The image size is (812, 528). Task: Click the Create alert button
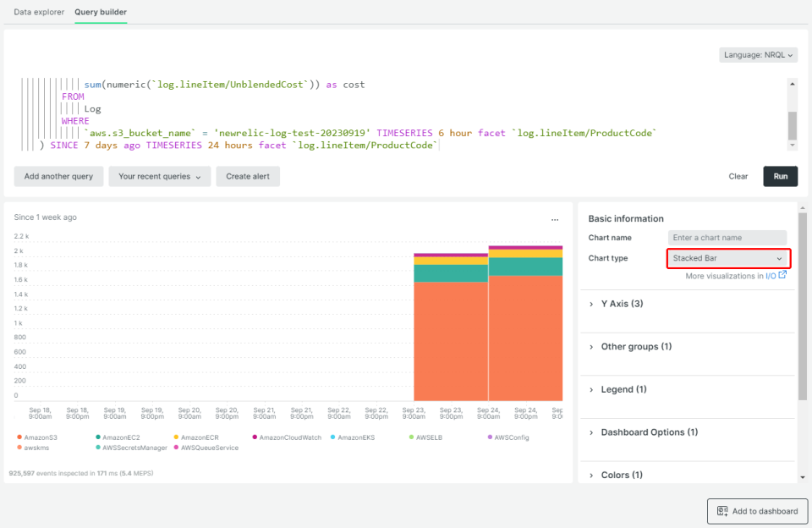point(248,176)
